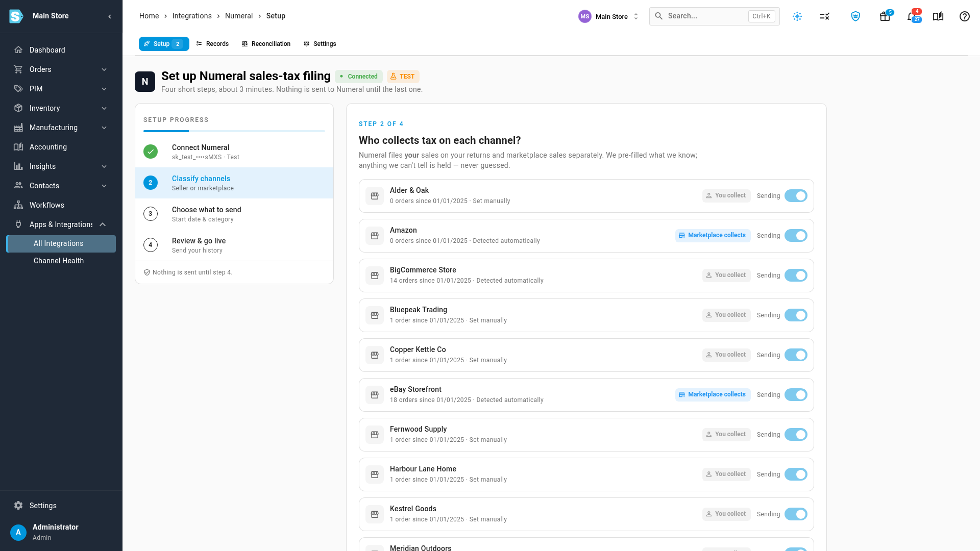Click the Administrator avatar icon
The width and height of the screenshot is (980, 551).
tap(18, 532)
